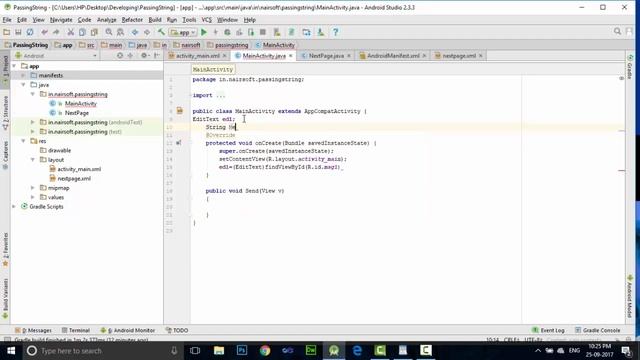Open the app run configuration dropdown

coord(183,32)
